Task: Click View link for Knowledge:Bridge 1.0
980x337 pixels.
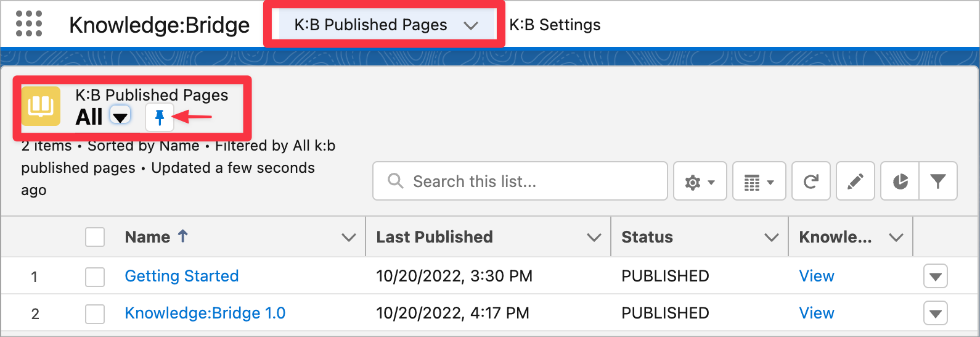Action: [x=816, y=313]
